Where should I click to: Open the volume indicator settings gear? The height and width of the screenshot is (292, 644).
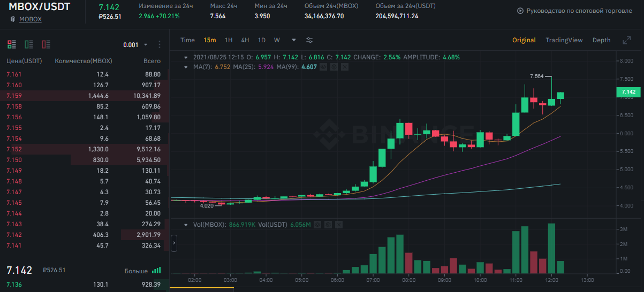pyautogui.click(x=328, y=225)
